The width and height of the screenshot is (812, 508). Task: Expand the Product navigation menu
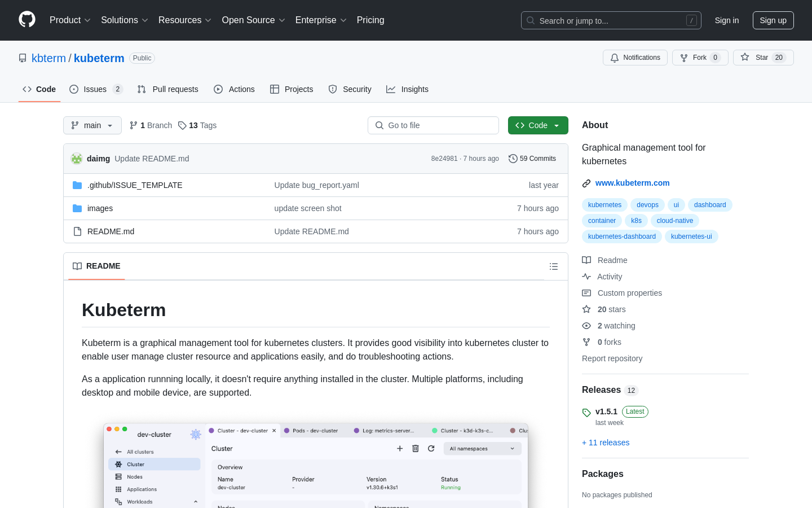coord(70,20)
